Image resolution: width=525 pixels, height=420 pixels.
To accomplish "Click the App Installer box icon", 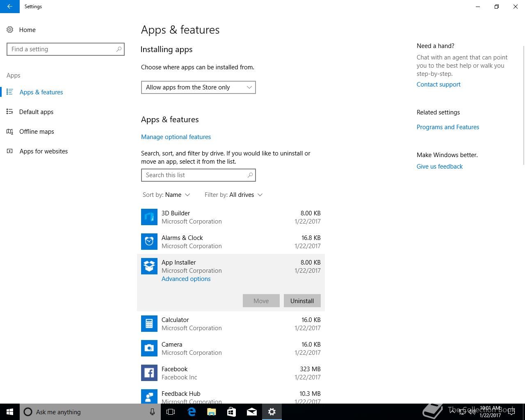I will point(149,266).
